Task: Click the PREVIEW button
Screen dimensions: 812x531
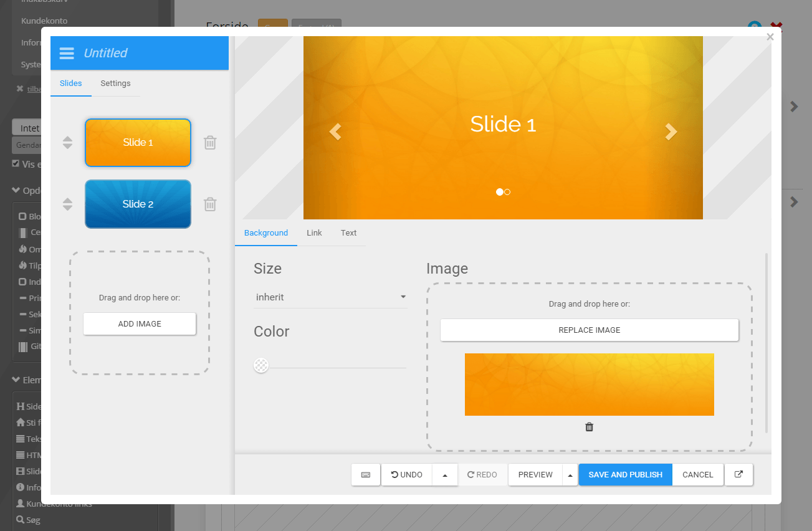Action: (535, 475)
